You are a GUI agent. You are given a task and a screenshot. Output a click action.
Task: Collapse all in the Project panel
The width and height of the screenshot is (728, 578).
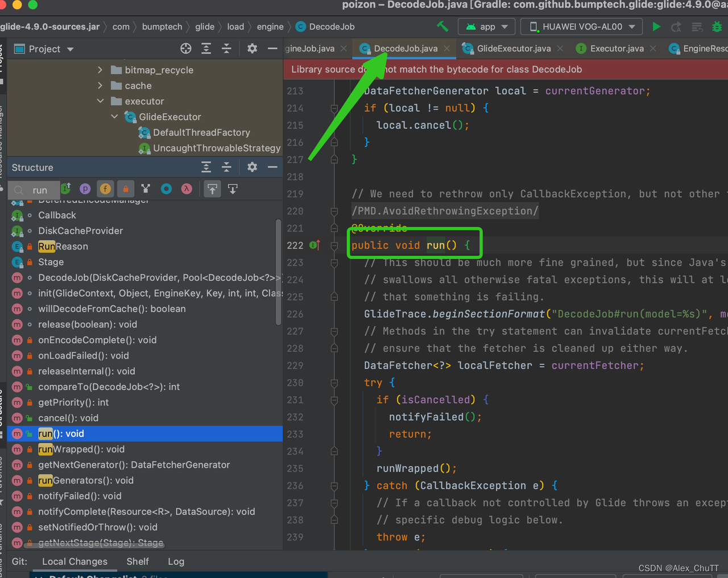click(x=226, y=48)
